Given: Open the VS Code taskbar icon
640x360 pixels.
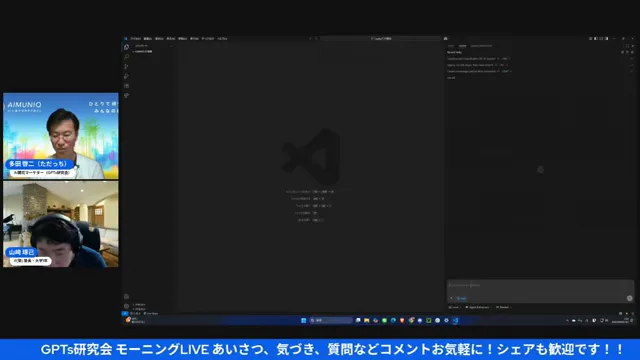Looking at the screenshot, I should coord(455,320).
